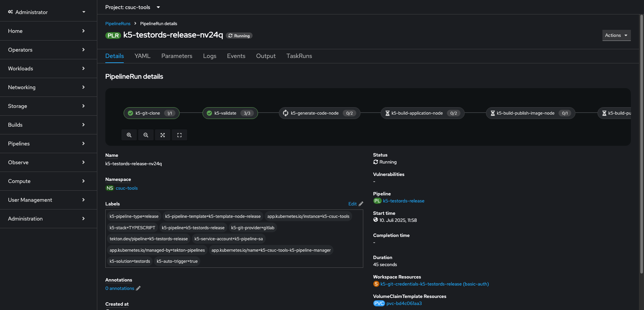
Task: Open the TaskRuns tab
Action: coord(299,56)
